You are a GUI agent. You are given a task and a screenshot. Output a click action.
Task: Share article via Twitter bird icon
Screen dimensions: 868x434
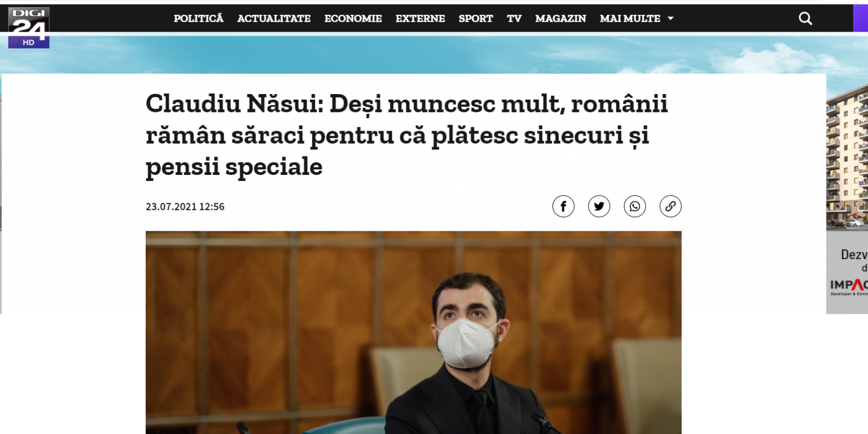pyautogui.click(x=599, y=206)
